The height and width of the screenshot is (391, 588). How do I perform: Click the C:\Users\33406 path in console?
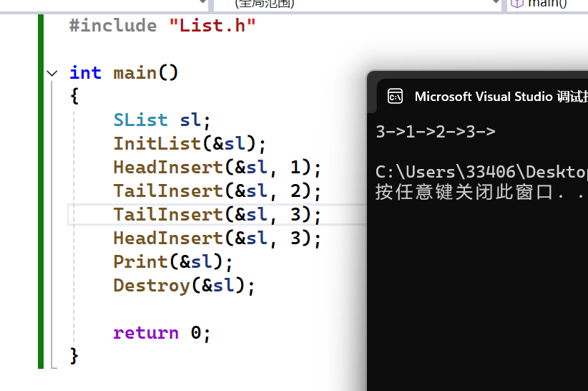point(481,172)
